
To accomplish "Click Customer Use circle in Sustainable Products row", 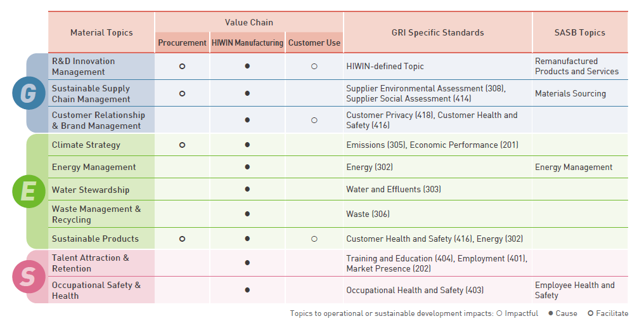I will tap(314, 239).
